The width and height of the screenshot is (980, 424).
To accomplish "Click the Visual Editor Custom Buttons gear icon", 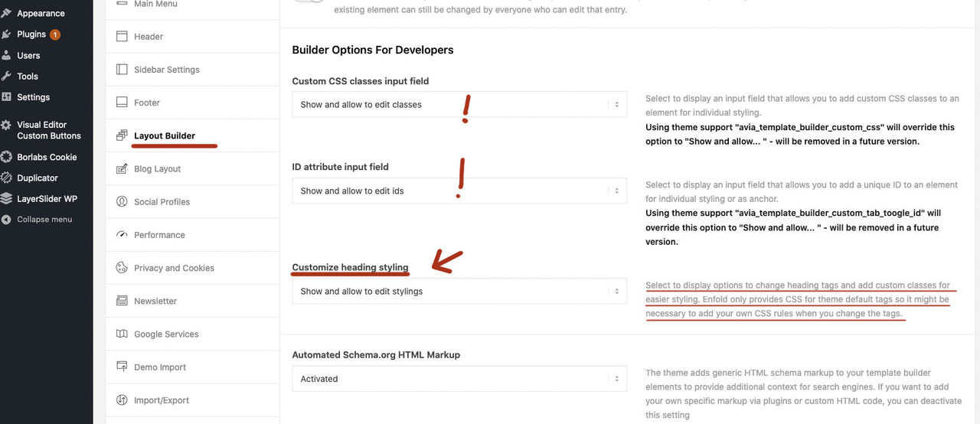I will (7, 125).
